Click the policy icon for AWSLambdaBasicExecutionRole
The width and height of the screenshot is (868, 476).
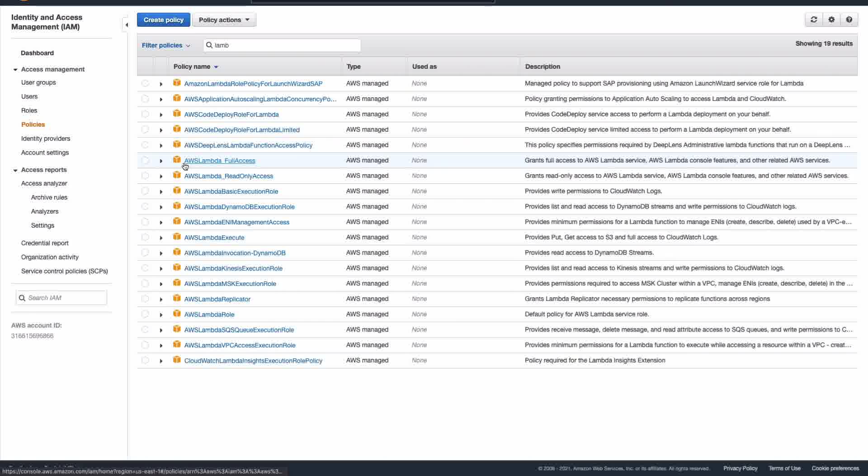177,190
